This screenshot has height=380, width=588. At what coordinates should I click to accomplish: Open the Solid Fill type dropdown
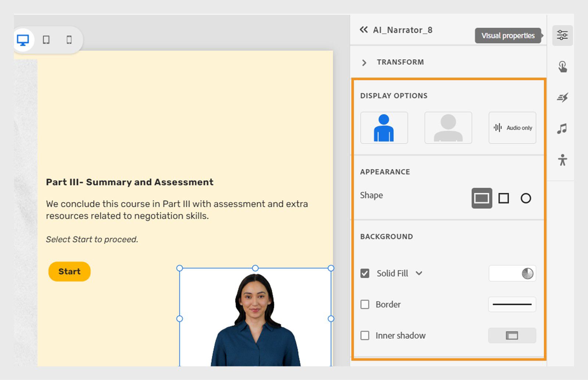click(420, 273)
